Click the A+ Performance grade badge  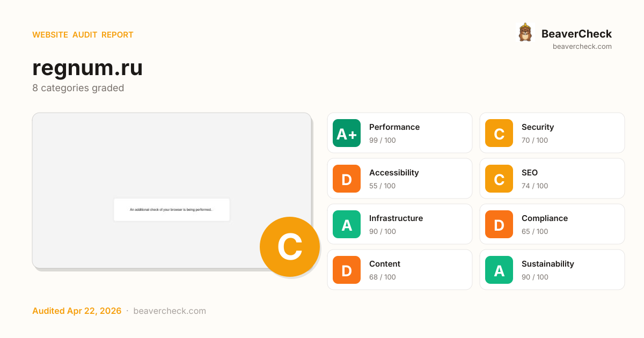(347, 133)
